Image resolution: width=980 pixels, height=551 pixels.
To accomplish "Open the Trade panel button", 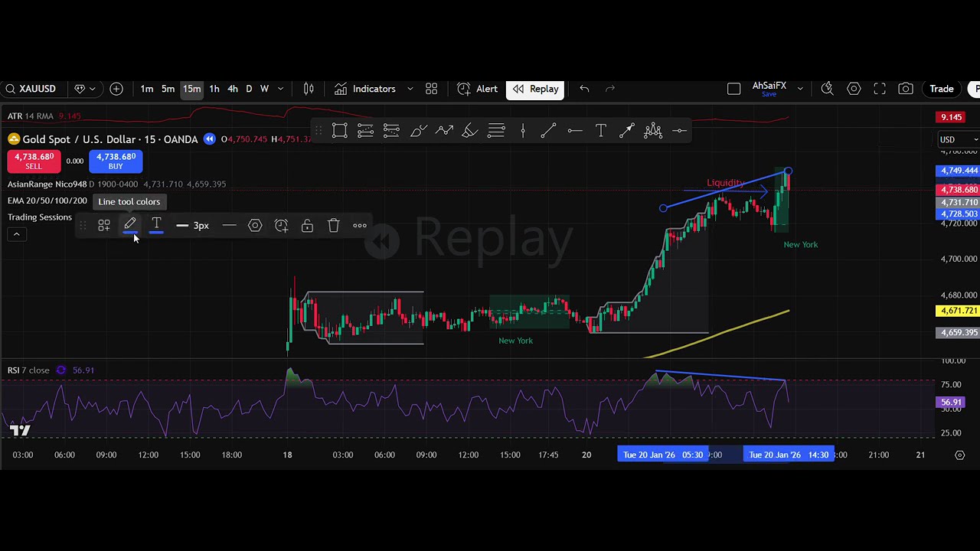I will click(942, 89).
